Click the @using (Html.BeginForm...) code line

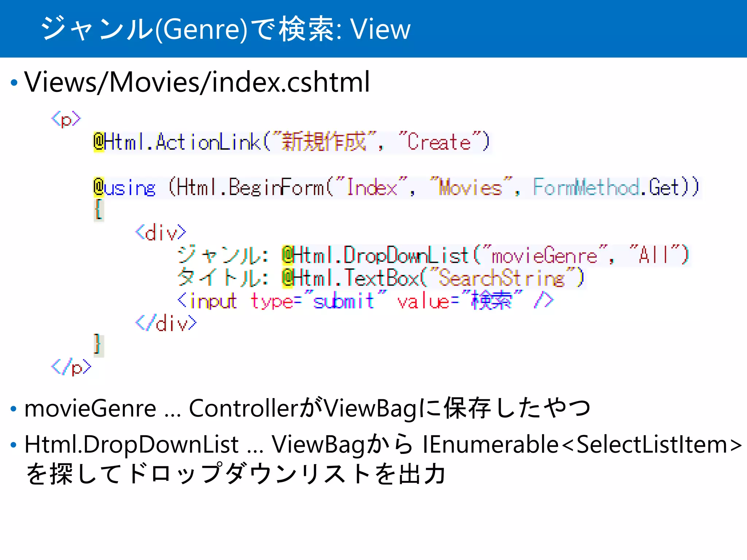point(396,188)
